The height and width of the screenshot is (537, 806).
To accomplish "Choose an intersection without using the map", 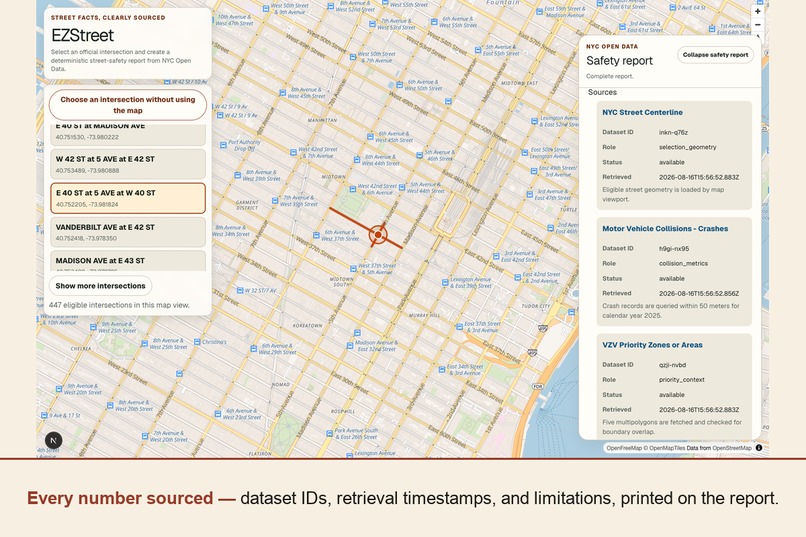I will [128, 105].
